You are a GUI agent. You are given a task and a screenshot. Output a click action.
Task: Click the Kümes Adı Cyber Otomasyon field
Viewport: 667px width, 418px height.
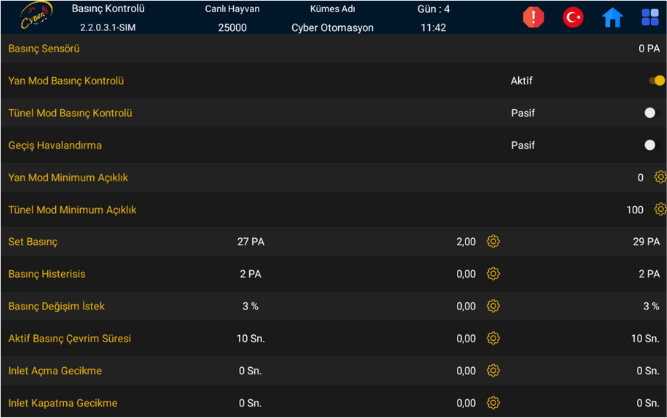332,27
